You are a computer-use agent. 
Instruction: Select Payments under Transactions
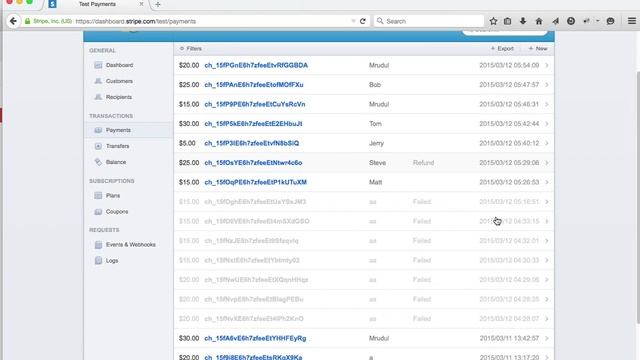(x=118, y=130)
